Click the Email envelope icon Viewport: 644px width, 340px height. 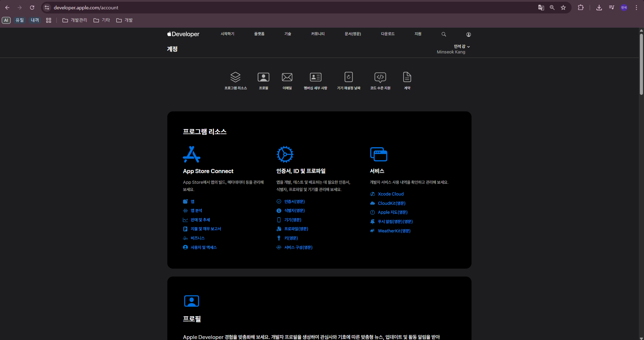coord(287,77)
